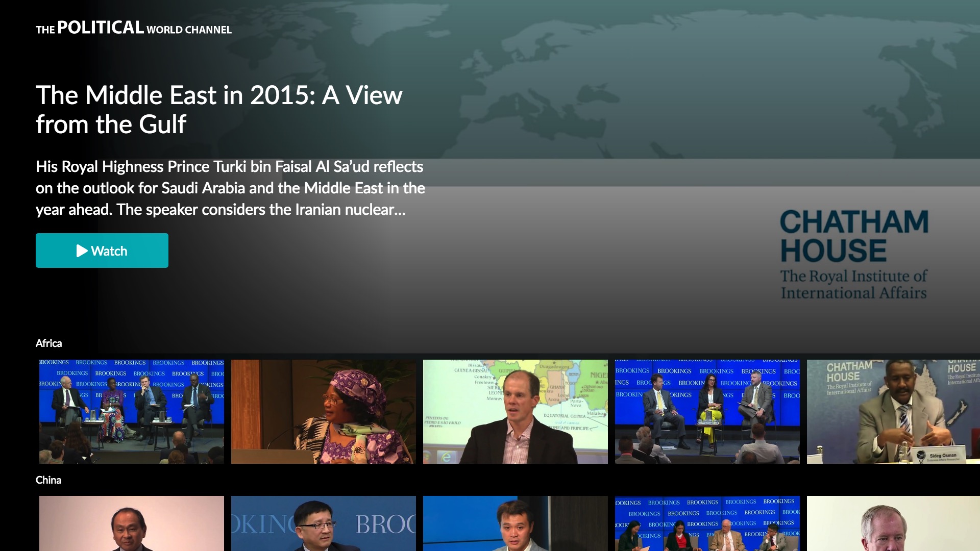Click the play triangle icon on Watch
Screen dimensions: 980x551
82,251
